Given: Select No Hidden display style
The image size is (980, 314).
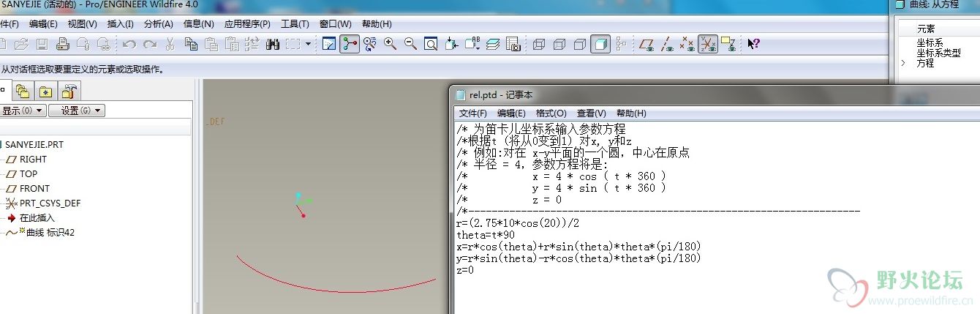Looking at the screenshot, I should [580, 44].
